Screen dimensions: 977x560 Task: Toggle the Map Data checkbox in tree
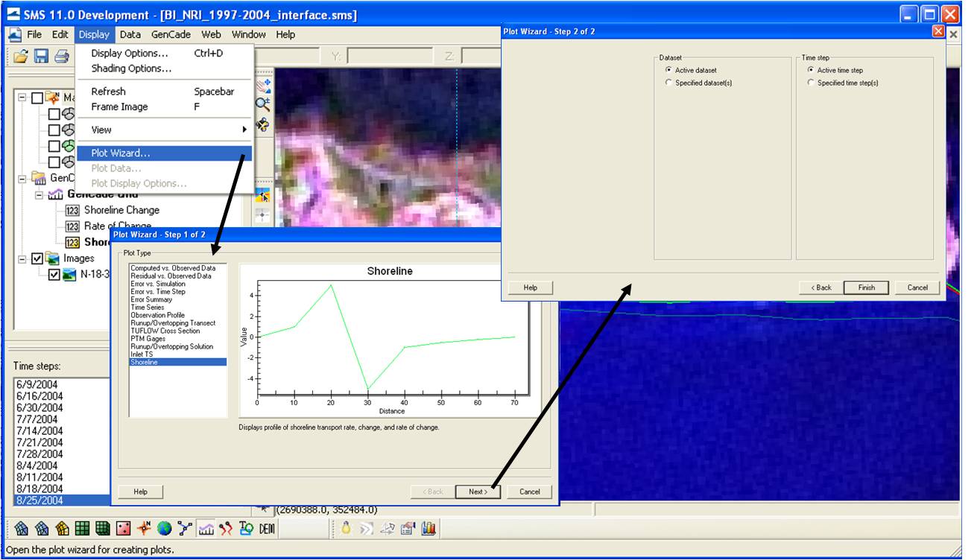tap(37, 98)
